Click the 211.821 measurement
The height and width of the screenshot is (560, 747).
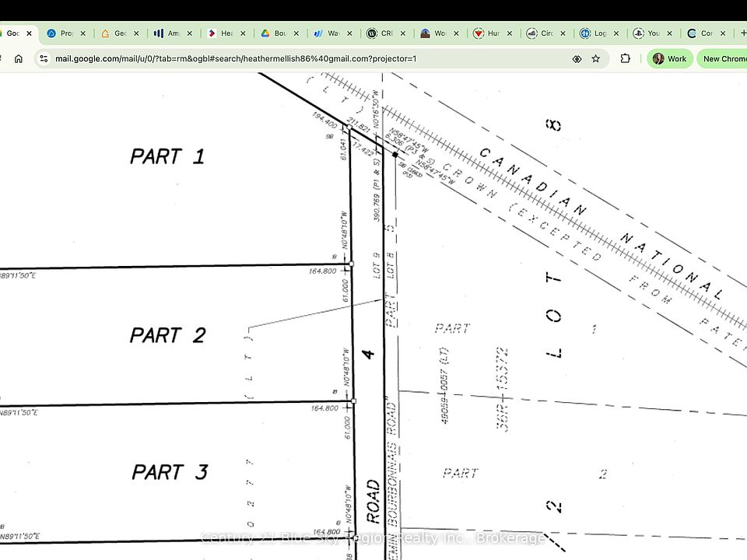(359, 124)
